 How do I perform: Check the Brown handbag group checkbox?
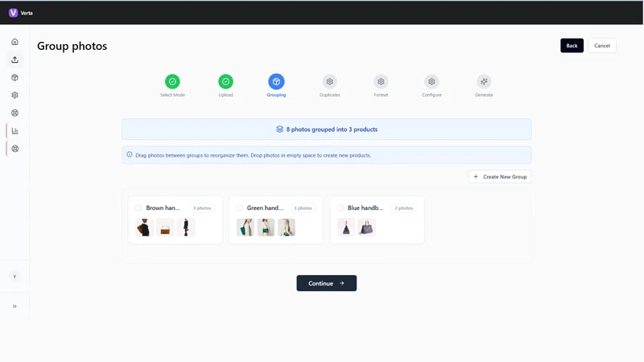(138, 208)
